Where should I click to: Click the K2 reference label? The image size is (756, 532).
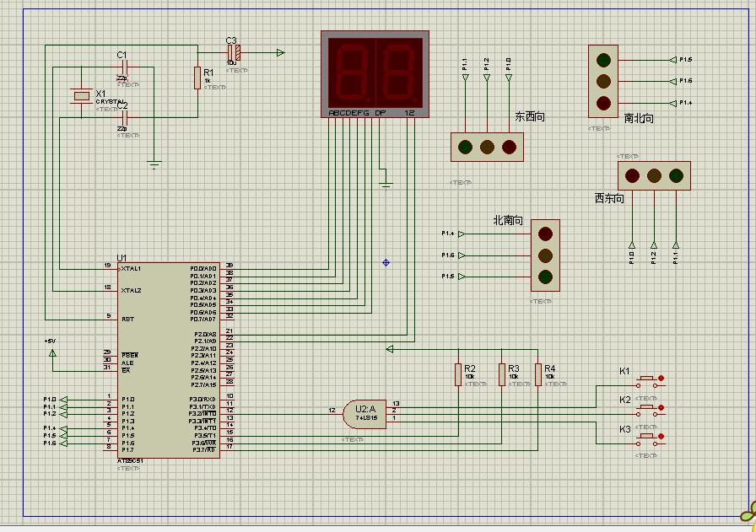625,400
